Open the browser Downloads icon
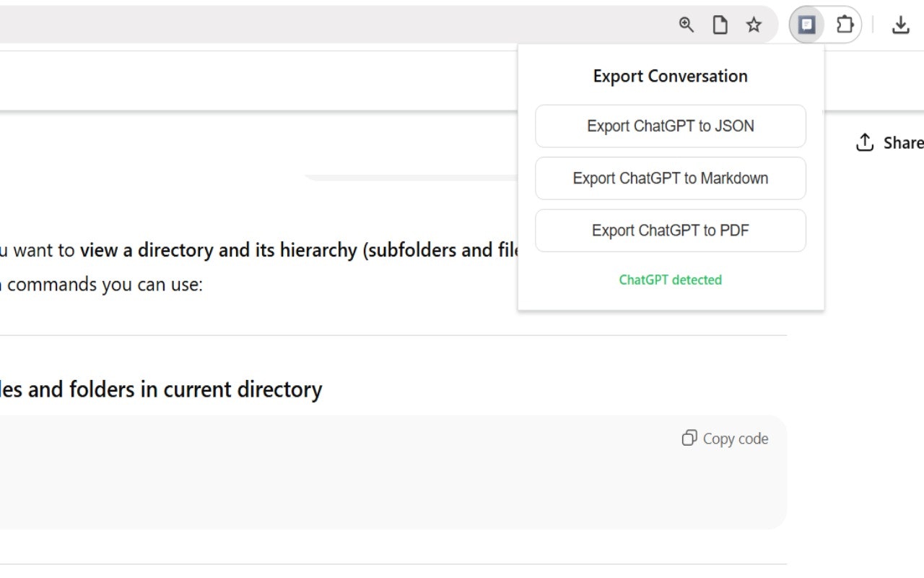 point(900,25)
